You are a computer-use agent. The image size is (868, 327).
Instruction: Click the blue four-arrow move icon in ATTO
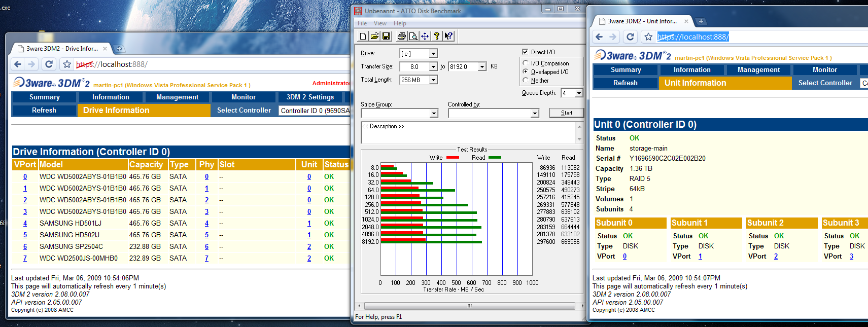(x=425, y=36)
